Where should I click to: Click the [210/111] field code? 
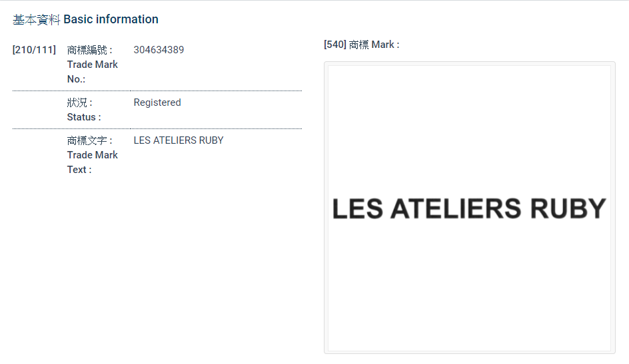[34, 50]
